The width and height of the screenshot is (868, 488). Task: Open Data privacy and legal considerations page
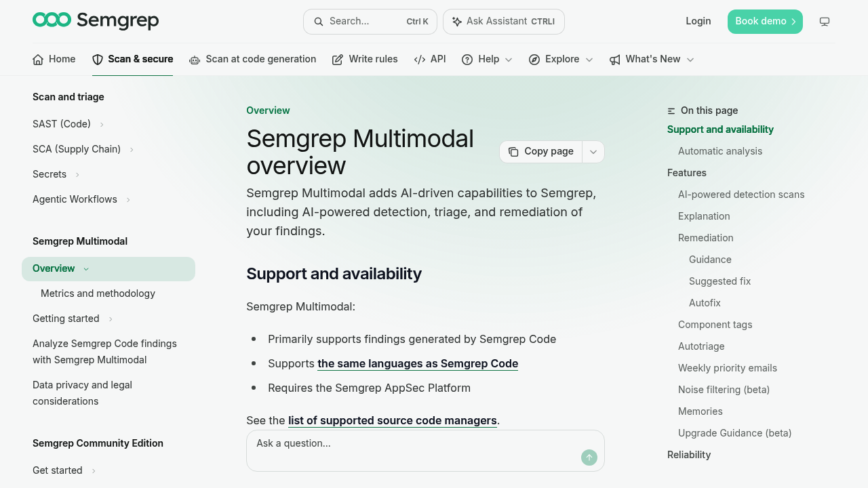(83, 393)
